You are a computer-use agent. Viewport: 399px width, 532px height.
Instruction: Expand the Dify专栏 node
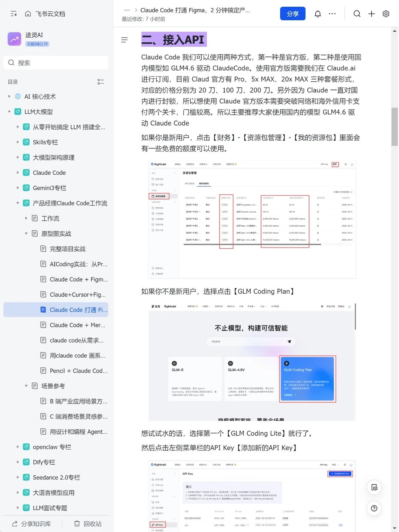click(18, 462)
